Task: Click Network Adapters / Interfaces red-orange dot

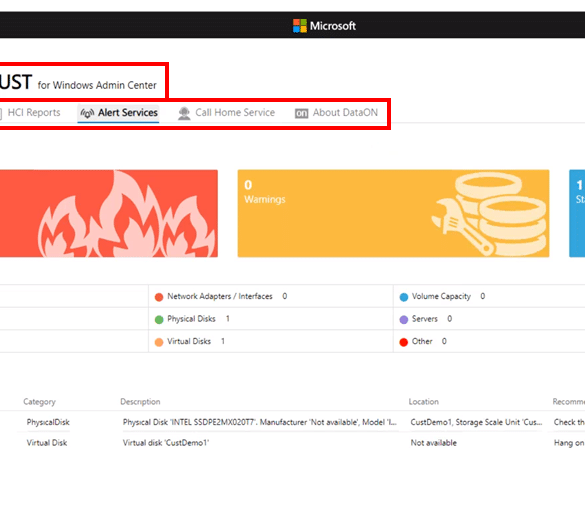Action: [159, 297]
